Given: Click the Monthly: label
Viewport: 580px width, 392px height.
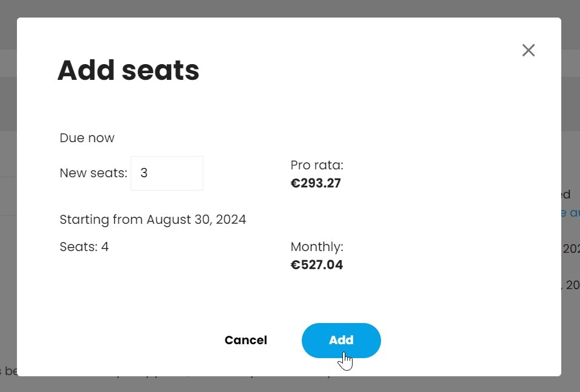Looking at the screenshot, I should coord(317,247).
